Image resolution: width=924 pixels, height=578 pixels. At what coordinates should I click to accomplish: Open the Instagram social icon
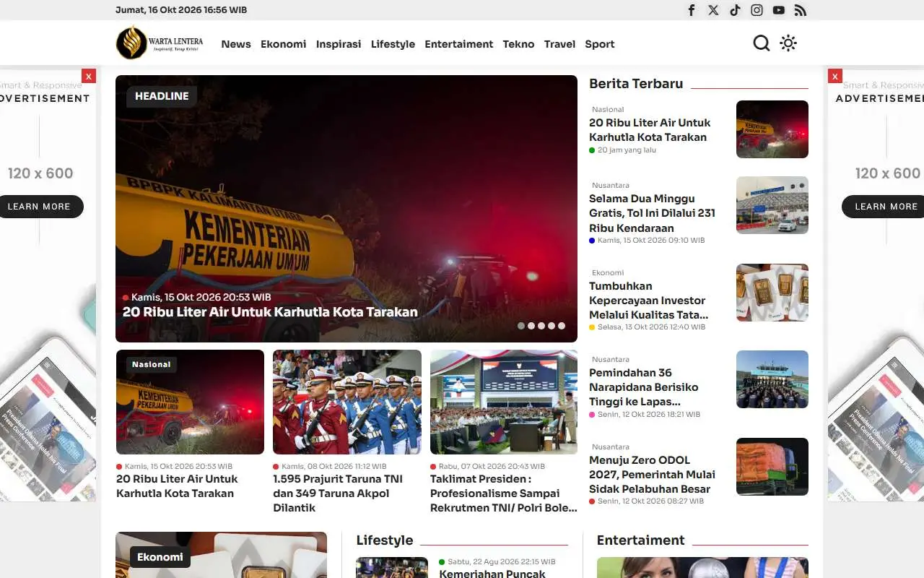pos(757,10)
